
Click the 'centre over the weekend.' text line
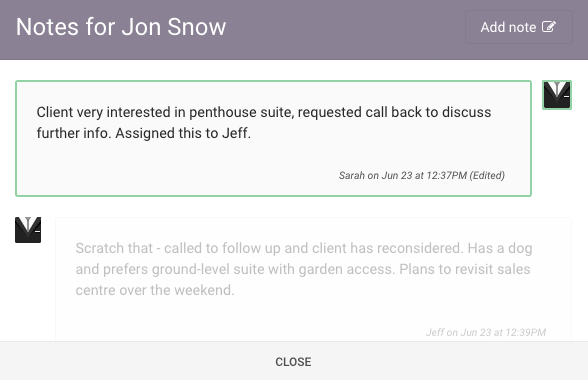point(155,290)
